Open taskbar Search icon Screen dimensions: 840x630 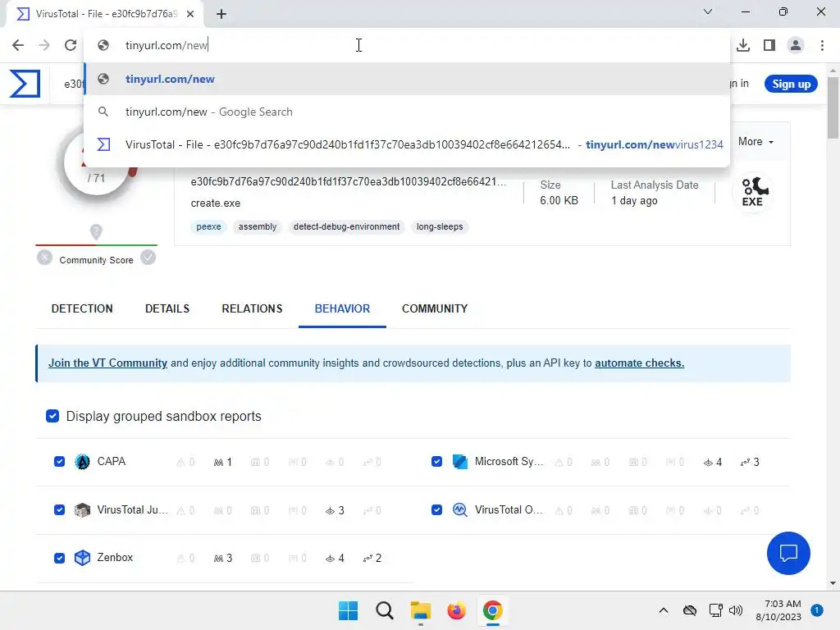tap(384, 610)
